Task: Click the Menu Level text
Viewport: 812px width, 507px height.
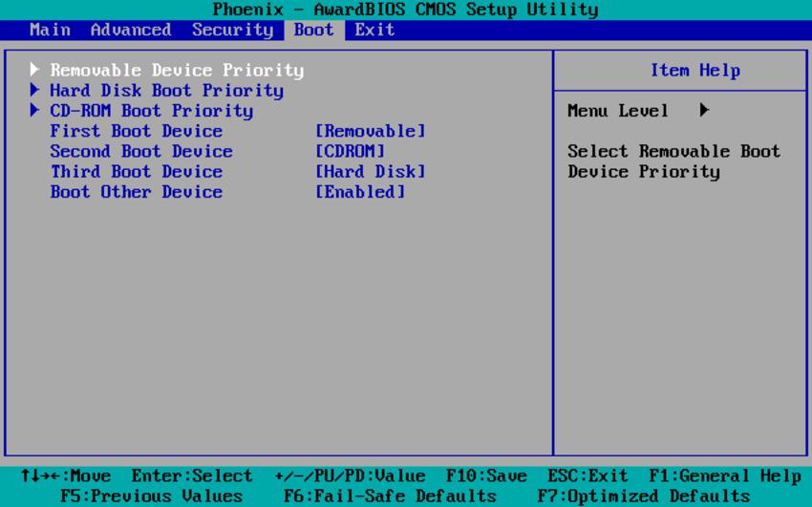Action: click(618, 111)
